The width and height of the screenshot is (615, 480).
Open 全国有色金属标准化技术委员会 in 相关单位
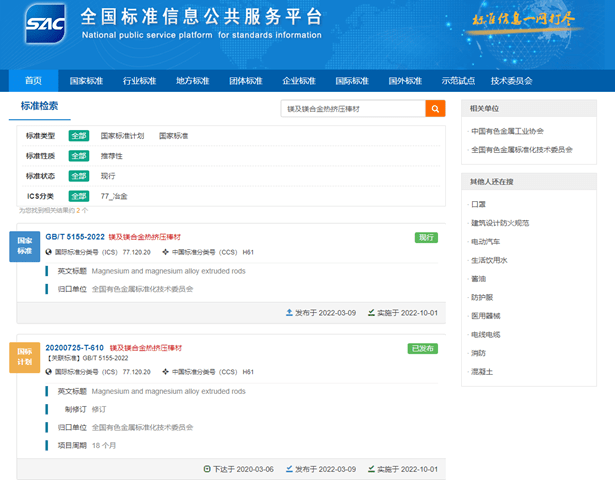(x=522, y=149)
